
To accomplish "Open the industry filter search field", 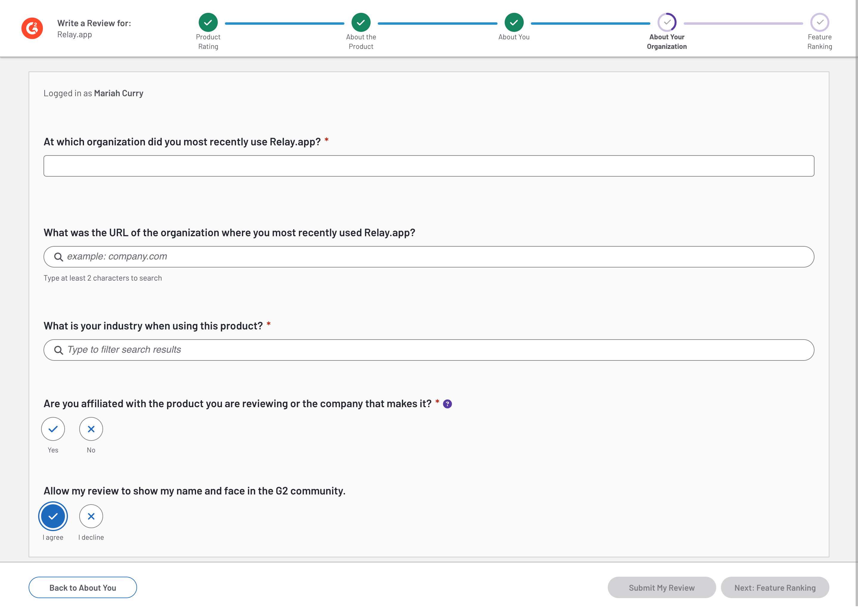I will pyautogui.click(x=429, y=350).
